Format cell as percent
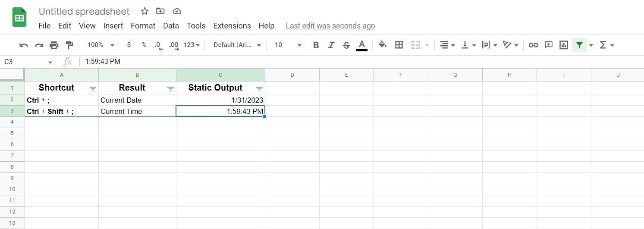This screenshot has height=229, width=644. (144, 45)
